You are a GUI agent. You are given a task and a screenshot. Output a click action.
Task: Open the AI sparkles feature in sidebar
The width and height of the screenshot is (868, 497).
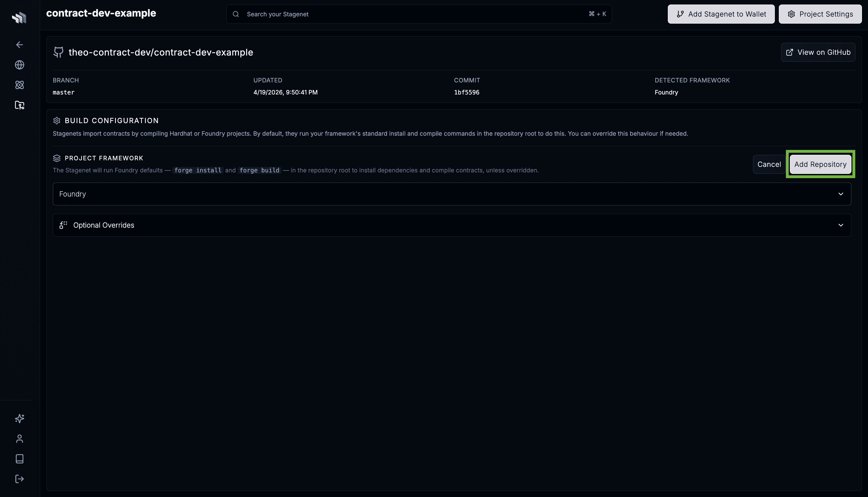click(x=19, y=418)
